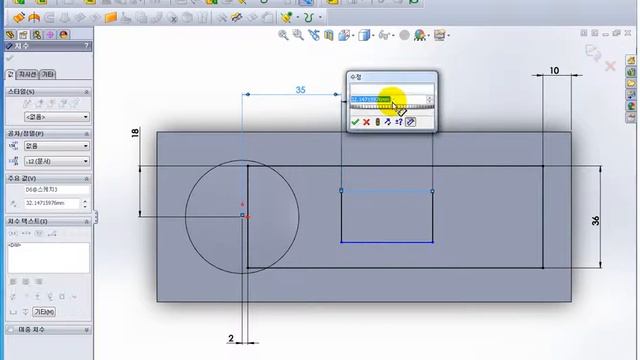Image resolution: width=640 pixels, height=360 pixels.
Task: Click the grey sphere appearance icon
Action: 404,36
